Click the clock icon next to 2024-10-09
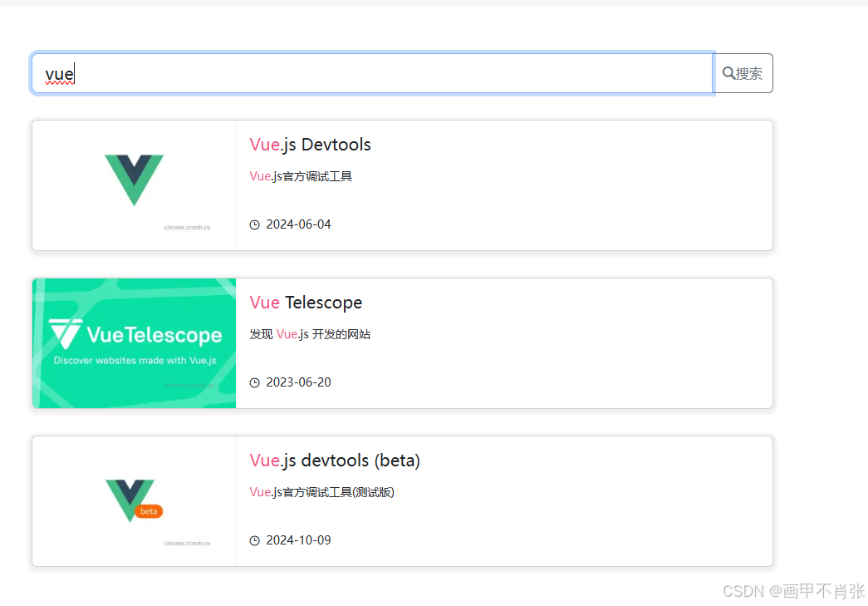The image size is (868, 606). point(254,539)
